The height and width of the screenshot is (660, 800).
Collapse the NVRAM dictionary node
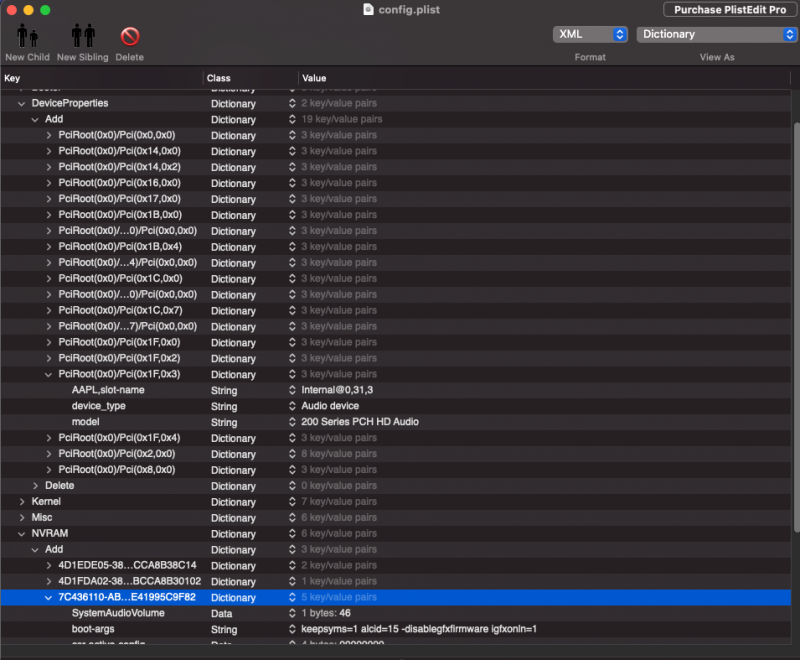tap(22, 534)
